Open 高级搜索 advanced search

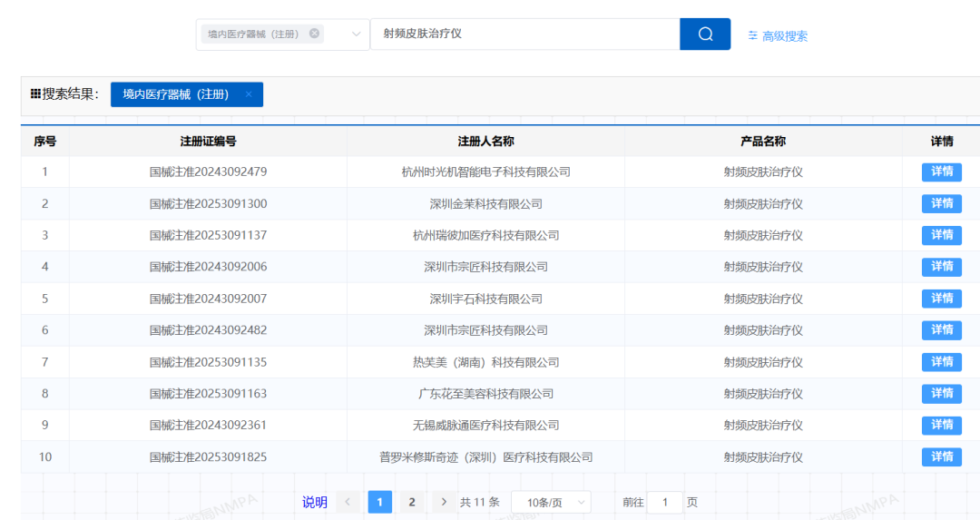(x=778, y=36)
